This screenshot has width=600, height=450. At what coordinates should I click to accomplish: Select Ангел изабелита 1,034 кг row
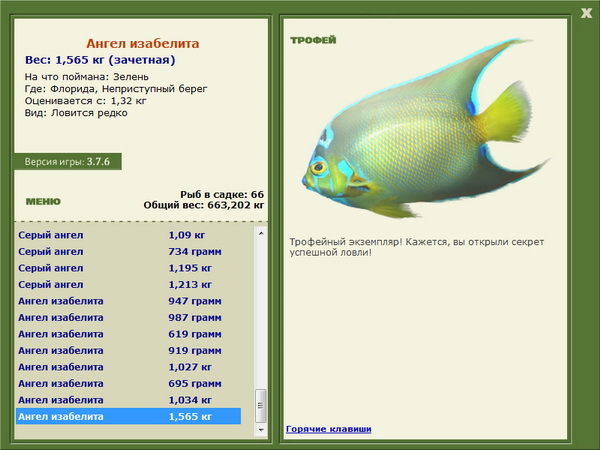pyautogui.click(x=129, y=399)
